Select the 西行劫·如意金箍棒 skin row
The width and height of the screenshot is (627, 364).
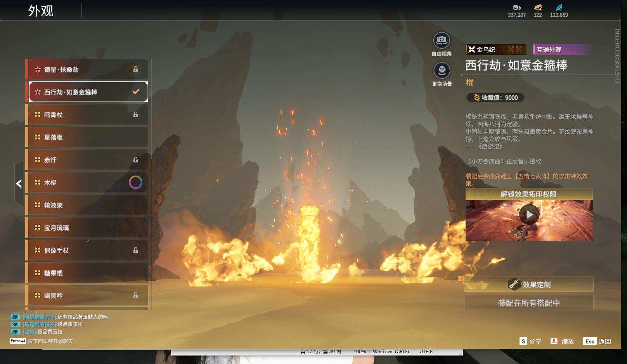(88, 92)
